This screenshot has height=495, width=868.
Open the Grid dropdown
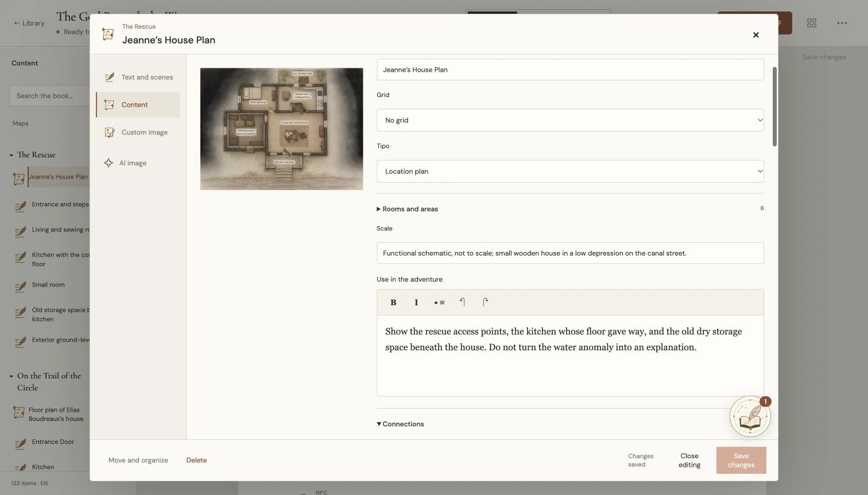tap(570, 120)
